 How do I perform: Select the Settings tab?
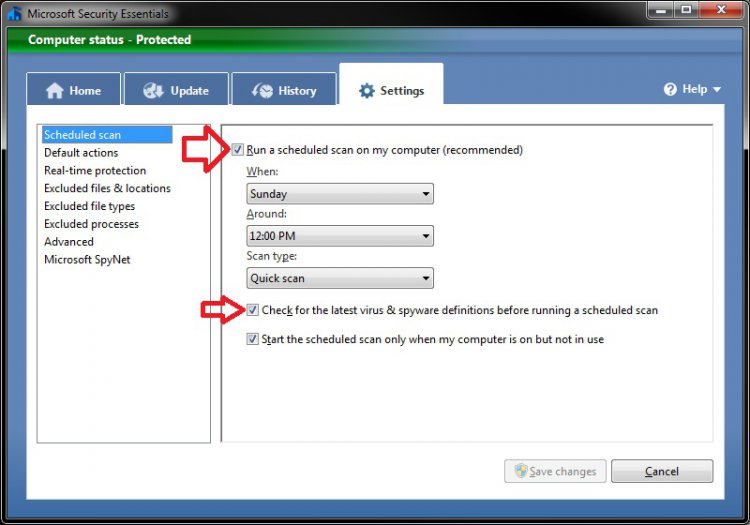pos(391,84)
